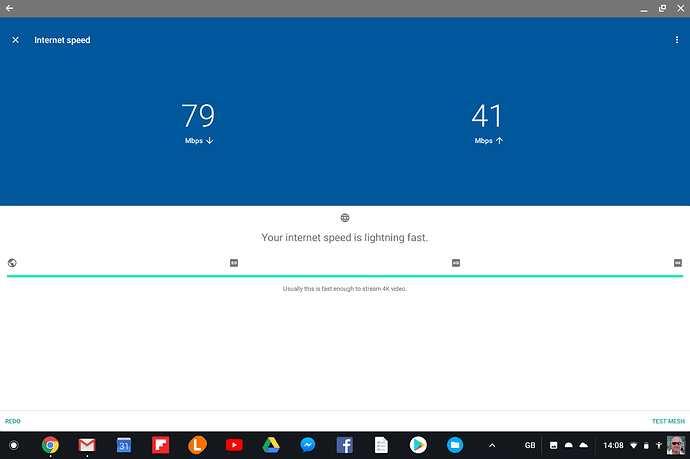Open the Play Store app
The image size is (690, 459).
(418, 445)
